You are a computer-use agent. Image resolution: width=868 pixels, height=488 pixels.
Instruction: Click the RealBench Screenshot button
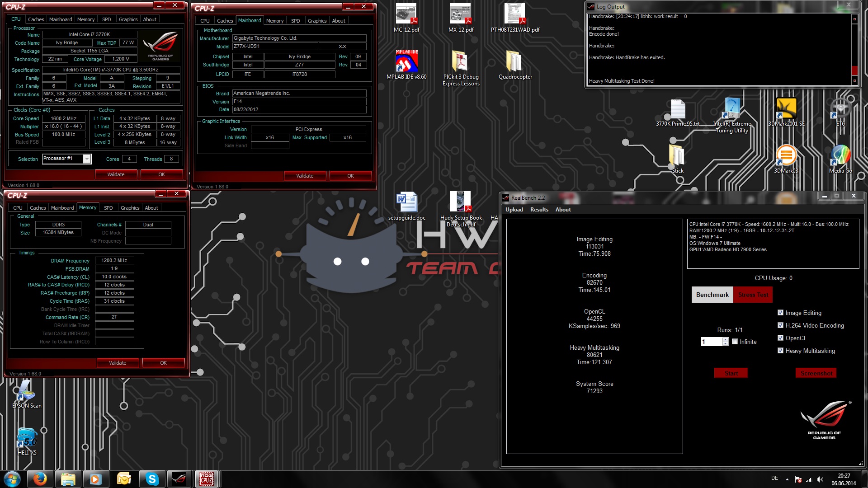[816, 373]
